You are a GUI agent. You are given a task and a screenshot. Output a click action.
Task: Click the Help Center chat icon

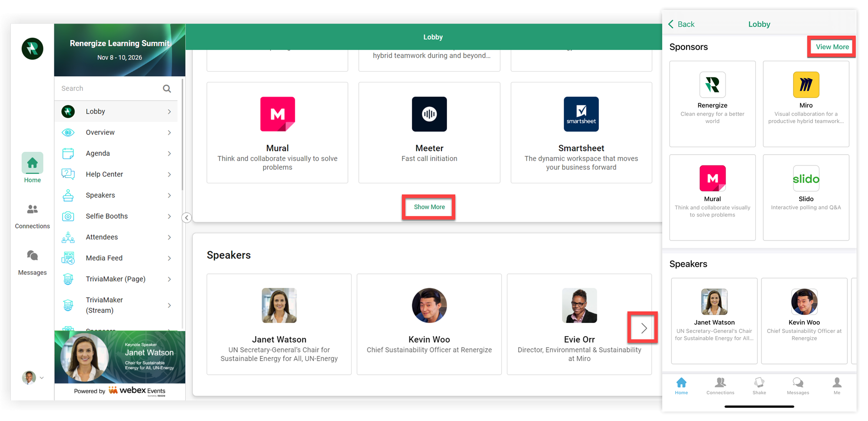[x=68, y=174]
